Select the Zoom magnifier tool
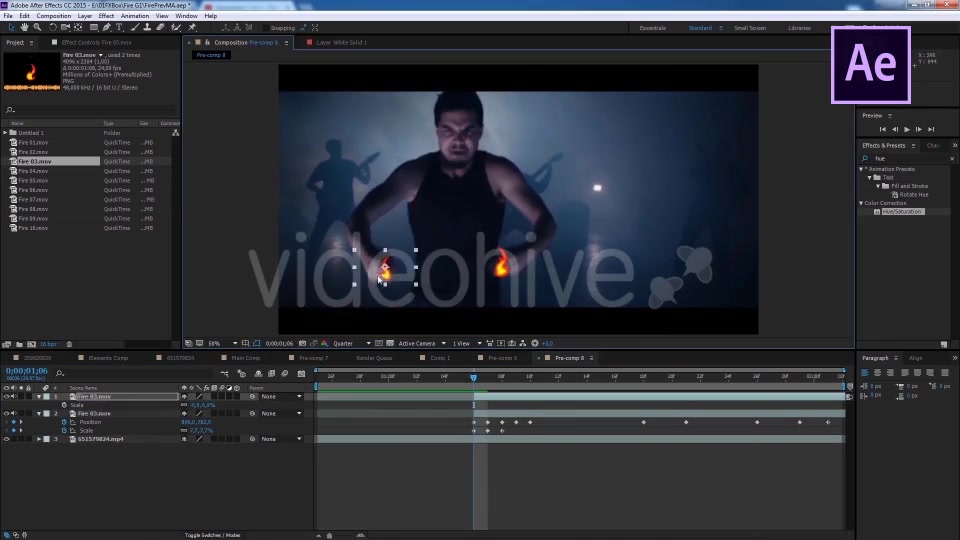The height and width of the screenshot is (540, 960). 37,28
